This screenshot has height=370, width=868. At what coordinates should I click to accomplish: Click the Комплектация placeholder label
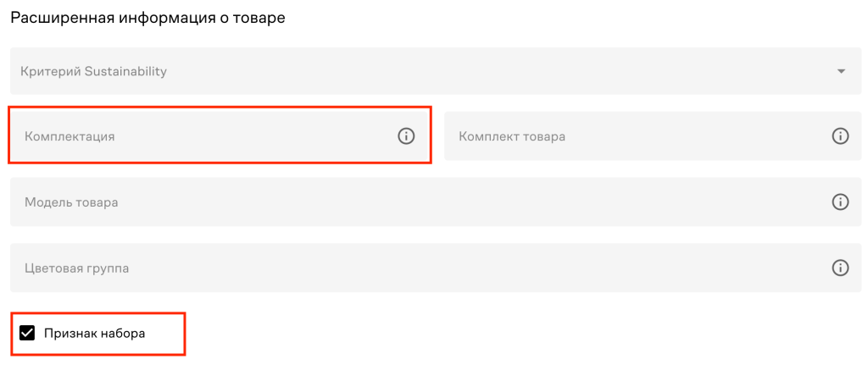(x=70, y=135)
